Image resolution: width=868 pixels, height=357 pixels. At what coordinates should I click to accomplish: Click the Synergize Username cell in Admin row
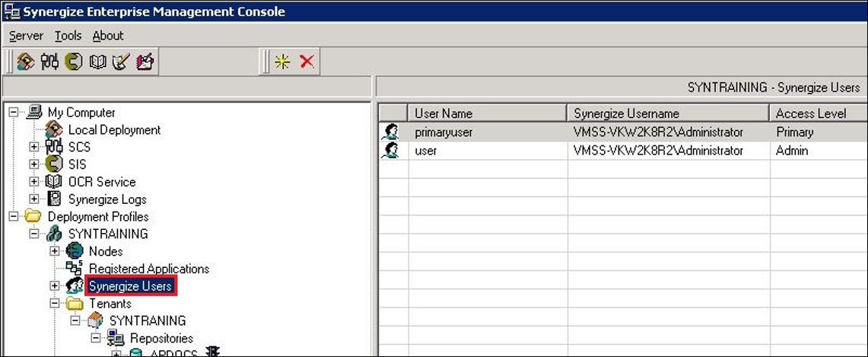669,150
